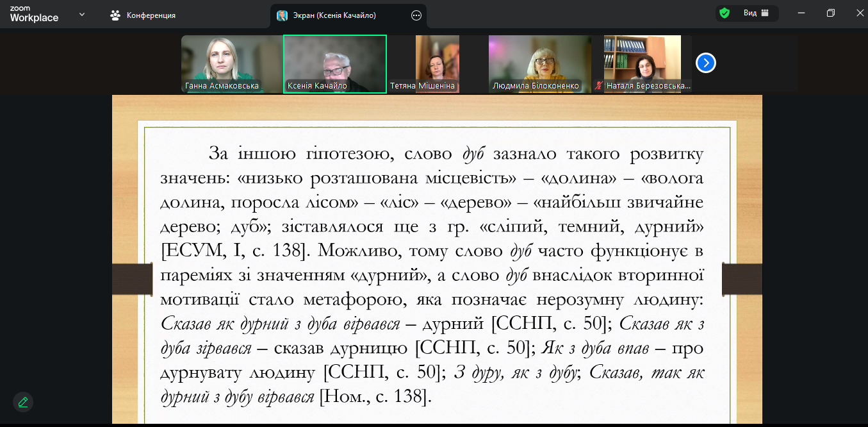This screenshot has height=427, width=868.
Task: Open the ellipsis icon on the shared screen tab
Action: click(x=416, y=16)
